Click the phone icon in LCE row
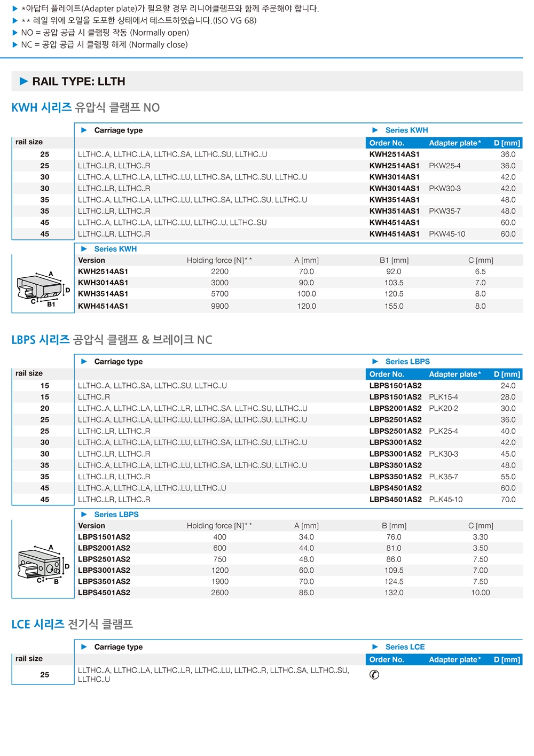 [374, 675]
